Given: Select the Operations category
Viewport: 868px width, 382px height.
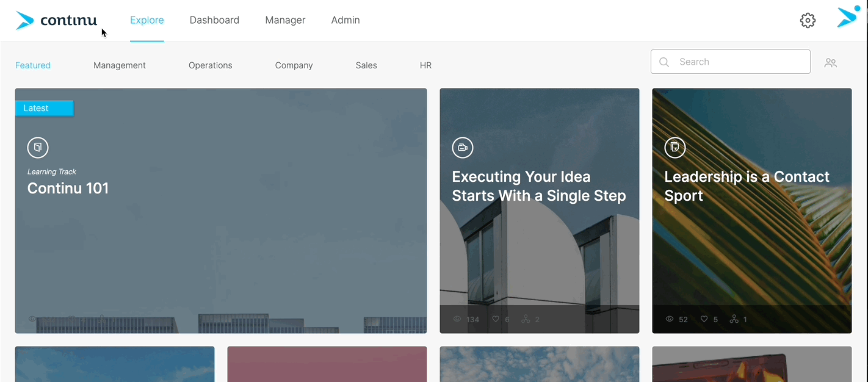Looking at the screenshot, I should (210, 65).
